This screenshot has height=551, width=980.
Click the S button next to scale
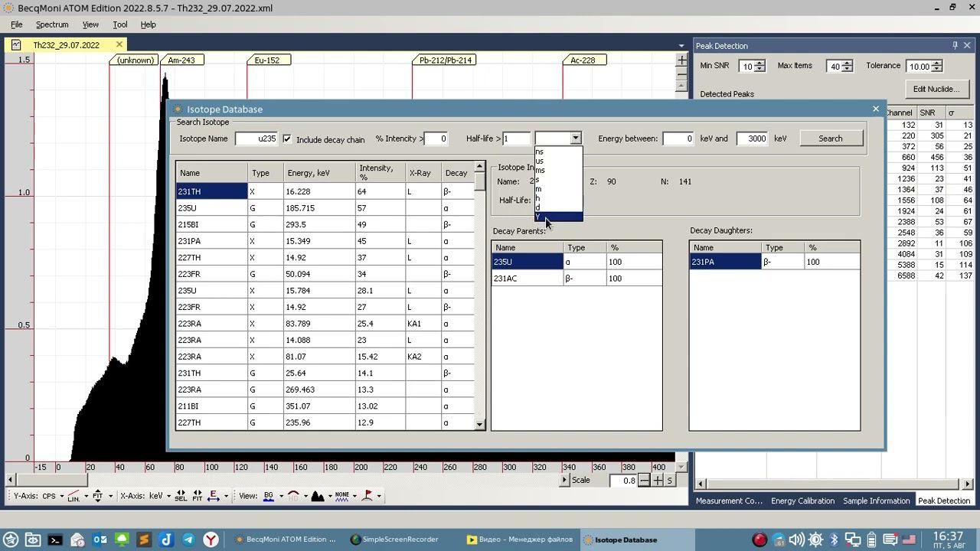669,480
